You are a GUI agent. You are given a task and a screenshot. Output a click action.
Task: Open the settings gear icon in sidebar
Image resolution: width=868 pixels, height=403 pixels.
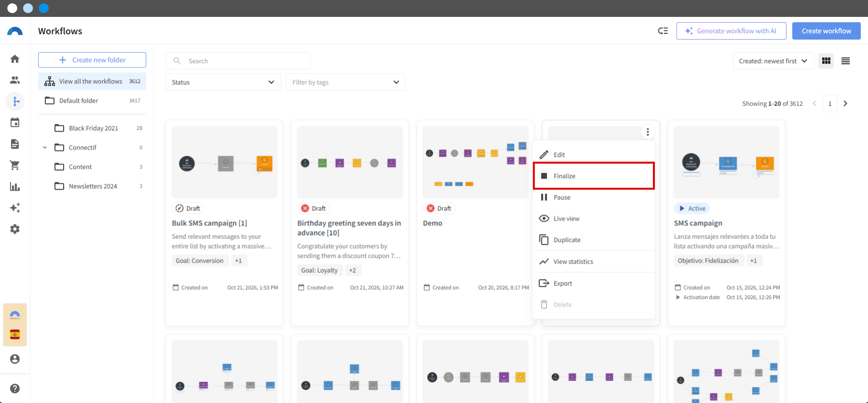pos(15,229)
